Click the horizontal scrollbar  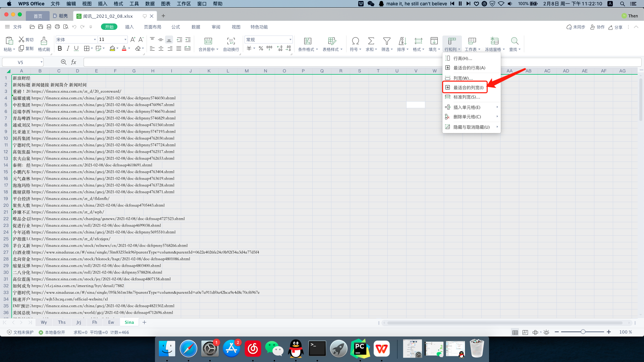tap(505, 323)
